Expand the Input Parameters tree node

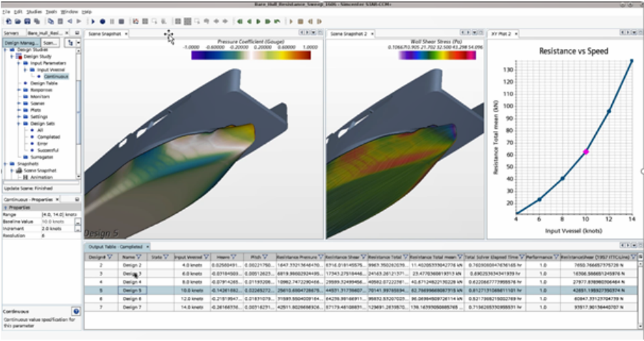[x=19, y=63]
